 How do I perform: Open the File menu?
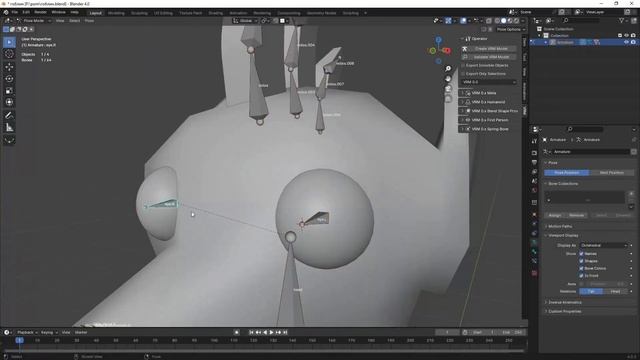click(15, 12)
